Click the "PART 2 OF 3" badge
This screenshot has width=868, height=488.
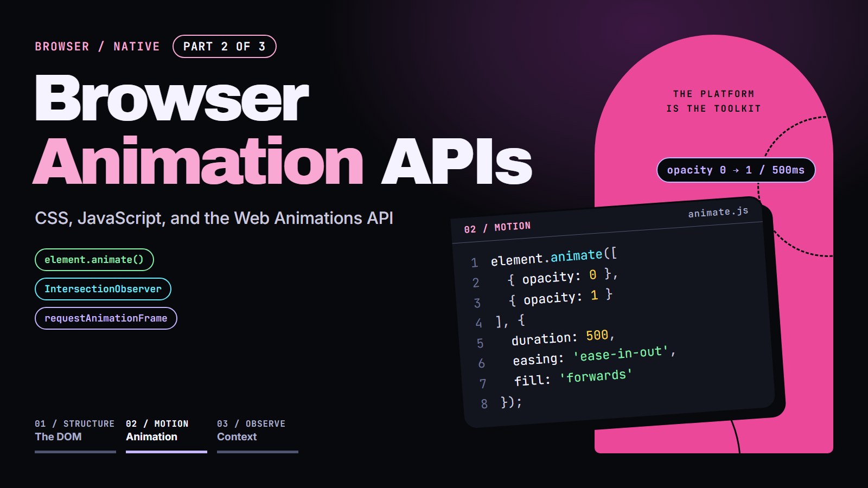pyautogui.click(x=225, y=47)
